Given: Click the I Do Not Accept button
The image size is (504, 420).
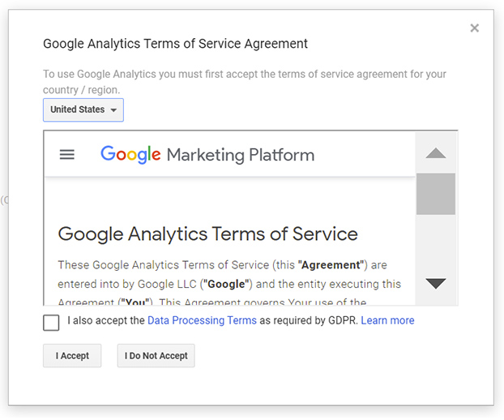Looking at the screenshot, I should (x=156, y=356).
